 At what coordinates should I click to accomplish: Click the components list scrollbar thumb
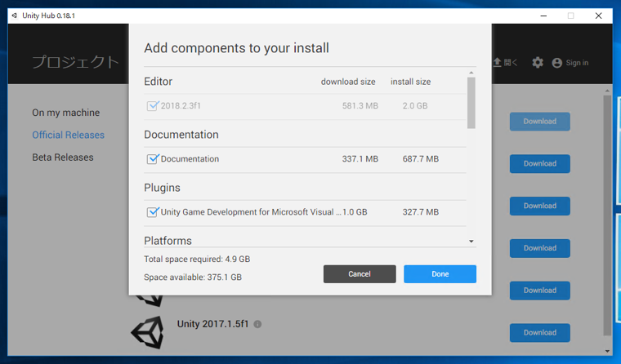(471, 103)
